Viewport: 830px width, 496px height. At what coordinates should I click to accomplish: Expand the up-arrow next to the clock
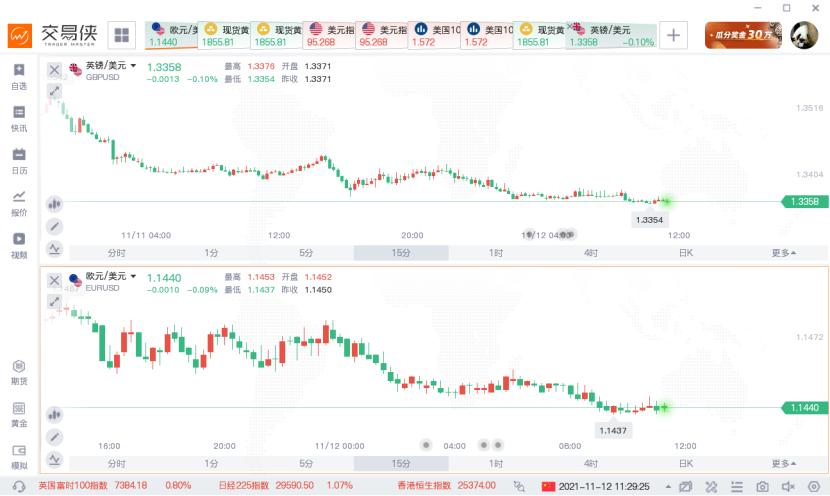(668, 486)
